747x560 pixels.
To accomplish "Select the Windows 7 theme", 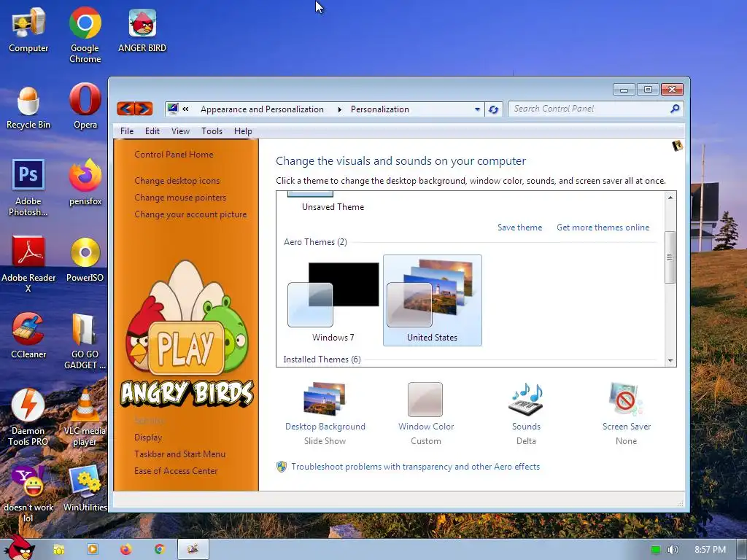I will point(333,301).
